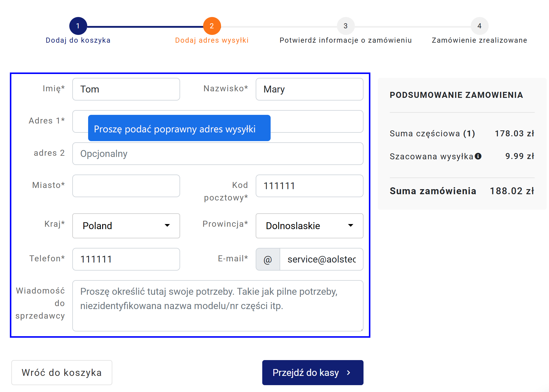The width and height of the screenshot is (549, 392).
Task: Click the Wróć do koszyka button
Action: click(x=62, y=373)
